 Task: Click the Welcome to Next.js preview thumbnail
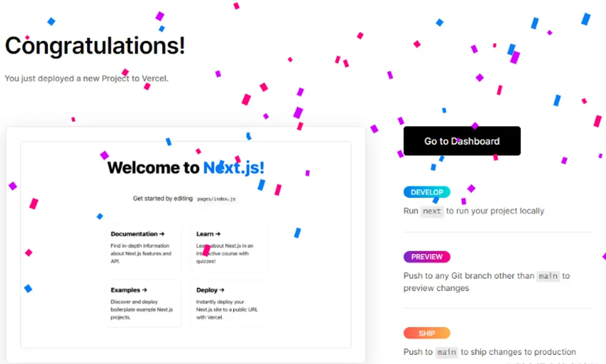pyautogui.click(x=186, y=245)
